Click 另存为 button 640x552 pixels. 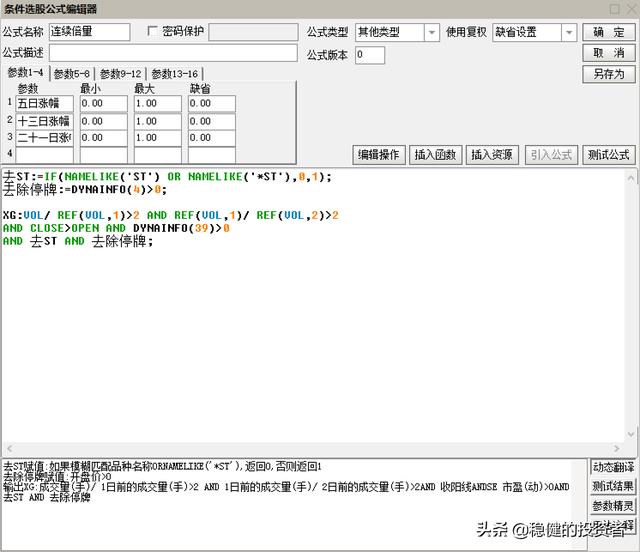609,74
